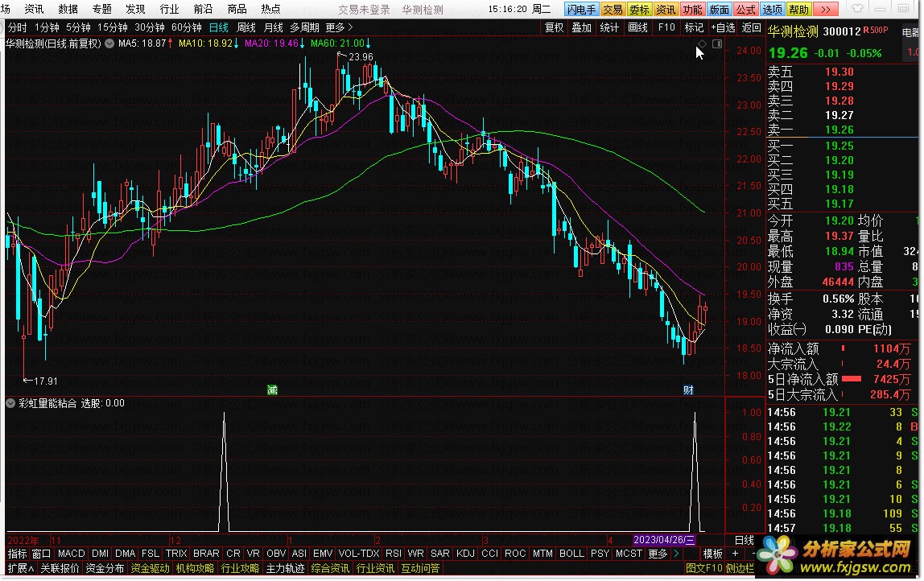Image resolution: width=924 pixels, height=581 pixels.
Task: Add stock with +自选
Action: pos(723,27)
